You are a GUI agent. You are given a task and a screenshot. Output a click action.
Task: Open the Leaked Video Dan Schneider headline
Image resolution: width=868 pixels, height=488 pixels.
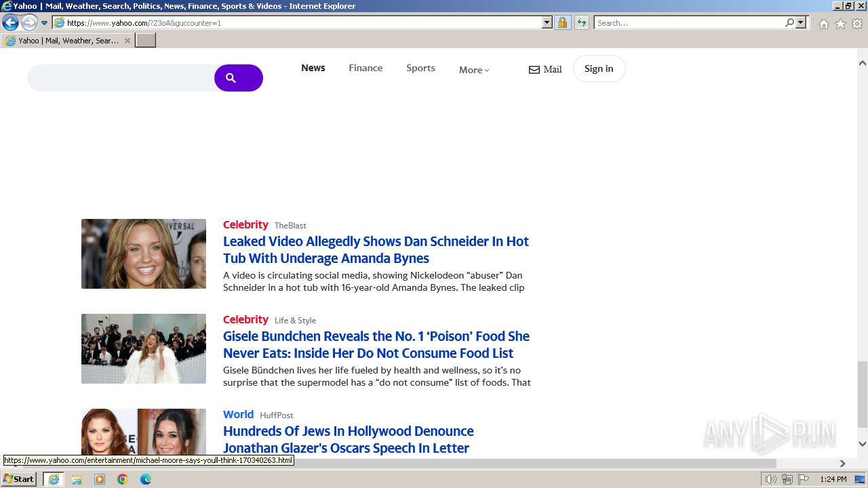[x=376, y=249]
